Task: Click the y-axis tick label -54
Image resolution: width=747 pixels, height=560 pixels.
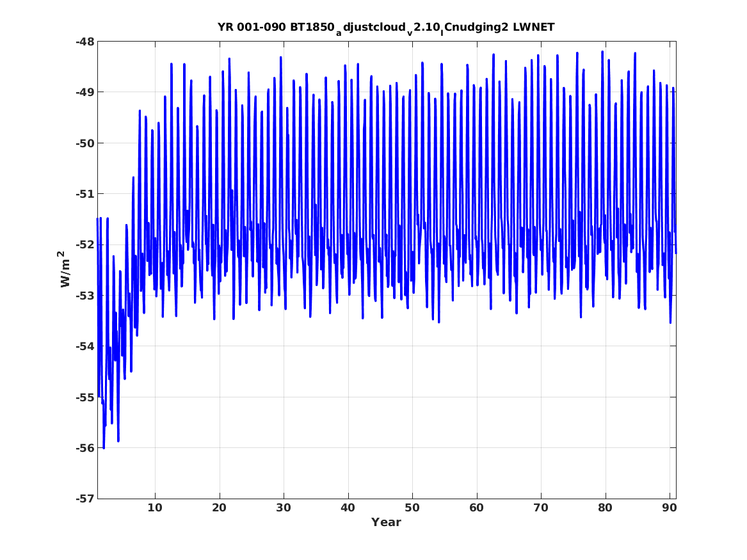Action: point(84,346)
